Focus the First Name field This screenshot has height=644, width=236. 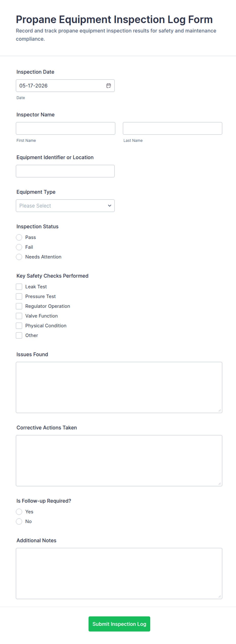(x=65, y=128)
